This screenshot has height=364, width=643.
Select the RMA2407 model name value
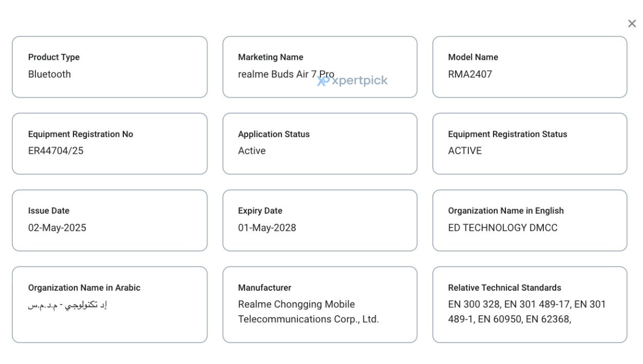[469, 74]
